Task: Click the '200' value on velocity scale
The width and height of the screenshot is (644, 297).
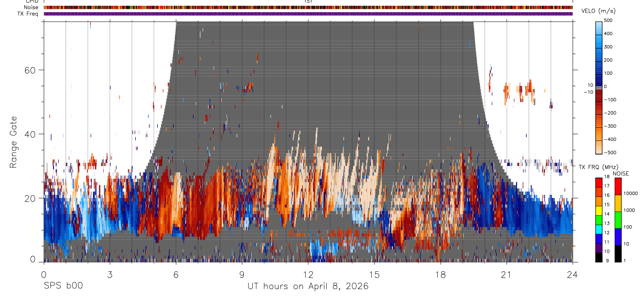Action: pyautogui.click(x=608, y=60)
